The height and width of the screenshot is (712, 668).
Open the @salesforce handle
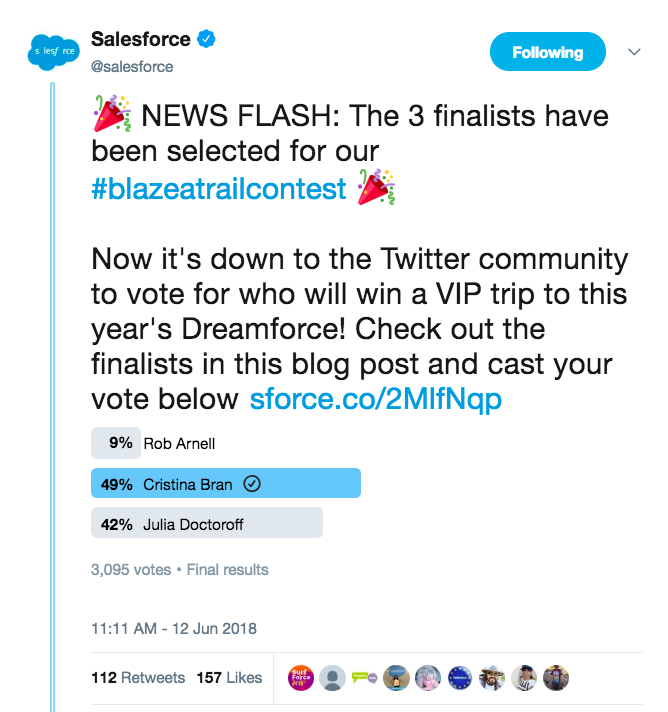pyautogui.click(x=132, y=66)
